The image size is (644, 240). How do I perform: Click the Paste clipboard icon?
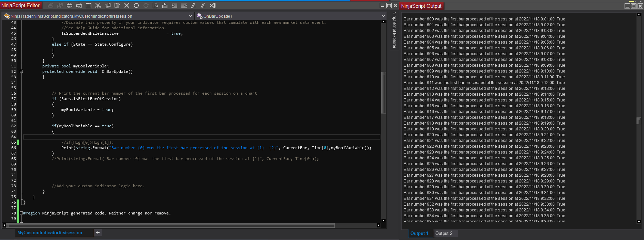(117, 5)
